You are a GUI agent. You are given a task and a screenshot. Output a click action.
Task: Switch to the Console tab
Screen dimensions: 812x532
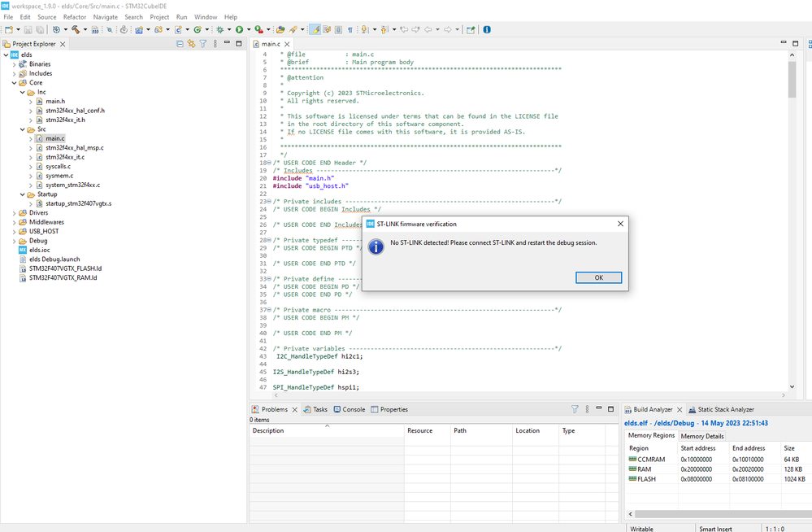[353, 410]
